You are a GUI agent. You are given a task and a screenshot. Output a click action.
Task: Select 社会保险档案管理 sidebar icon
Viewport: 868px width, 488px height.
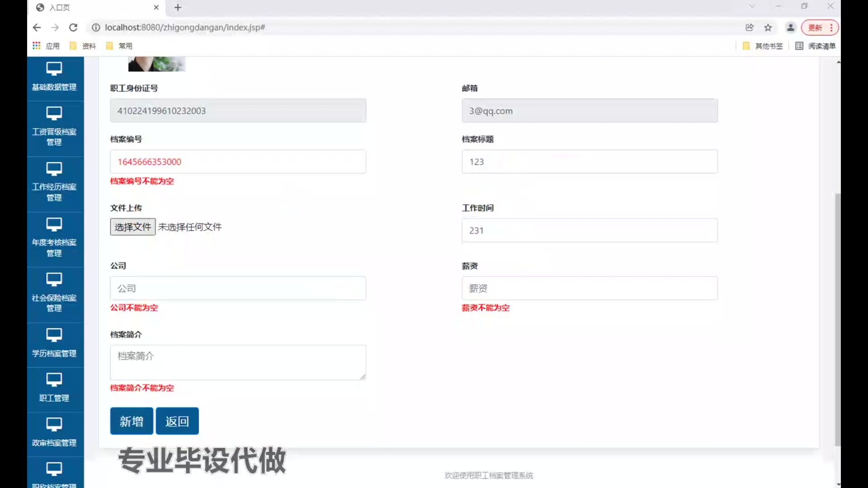pos(54,280)
